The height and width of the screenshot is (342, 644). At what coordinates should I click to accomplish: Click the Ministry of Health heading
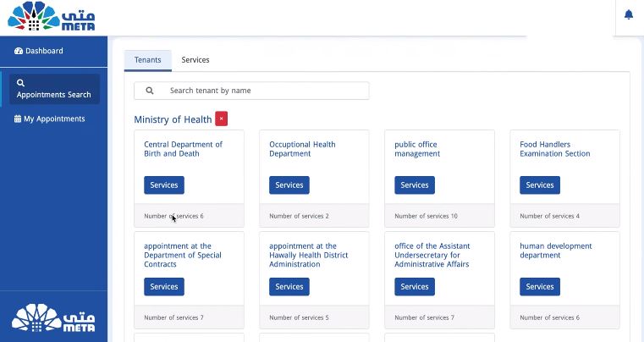(x=173, y=119)
